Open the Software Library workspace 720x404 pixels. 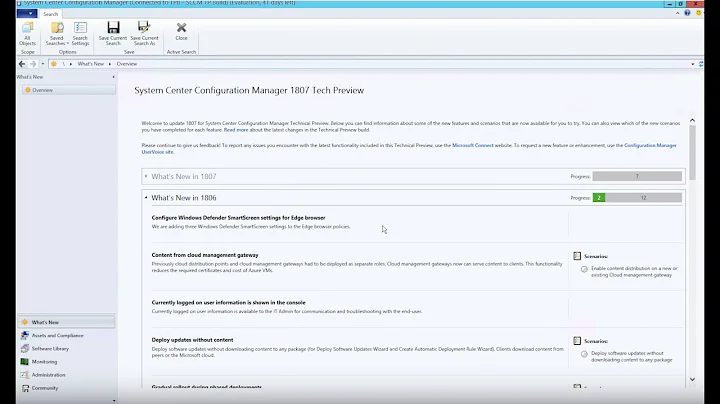point(67,348)
